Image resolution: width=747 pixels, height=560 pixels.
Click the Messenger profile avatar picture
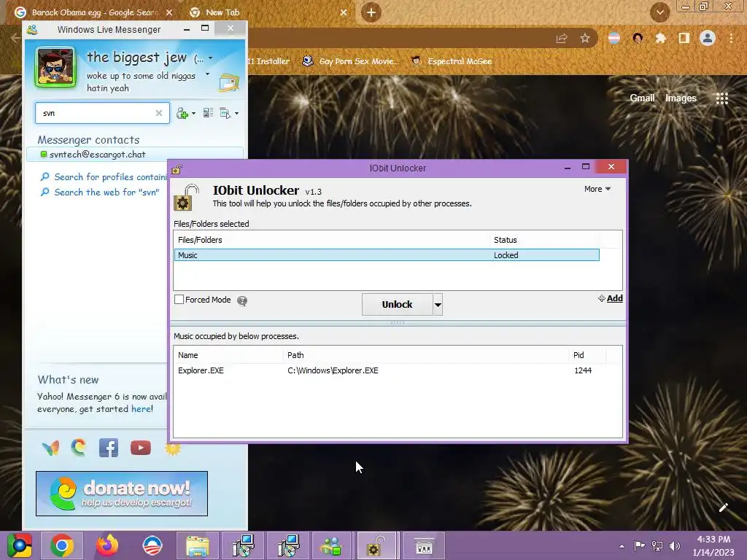pos(55,67)
